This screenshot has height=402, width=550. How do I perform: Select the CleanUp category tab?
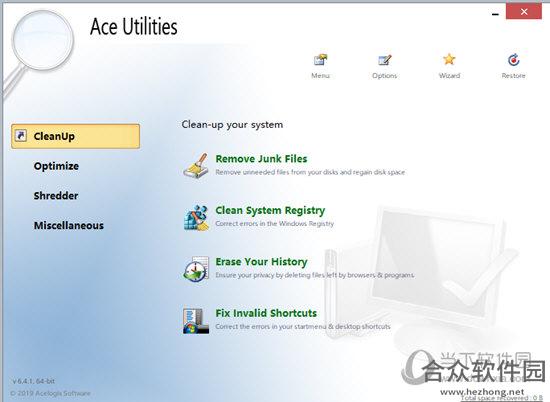point(75,136)
